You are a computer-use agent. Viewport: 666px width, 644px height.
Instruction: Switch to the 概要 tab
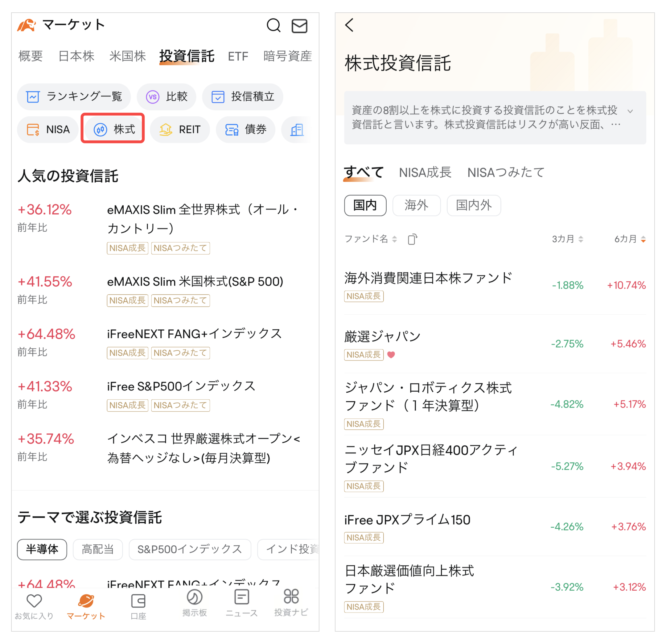pos(31,56)
